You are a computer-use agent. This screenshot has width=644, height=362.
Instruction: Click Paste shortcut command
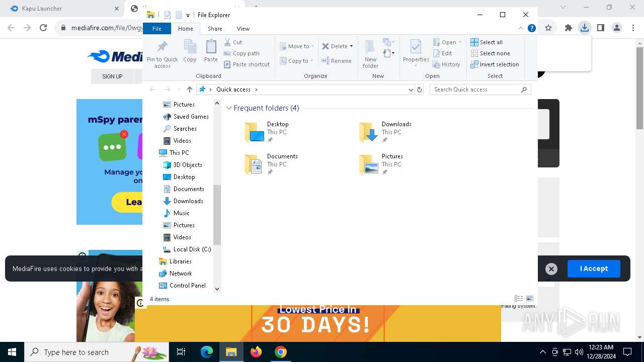[247, 64]
